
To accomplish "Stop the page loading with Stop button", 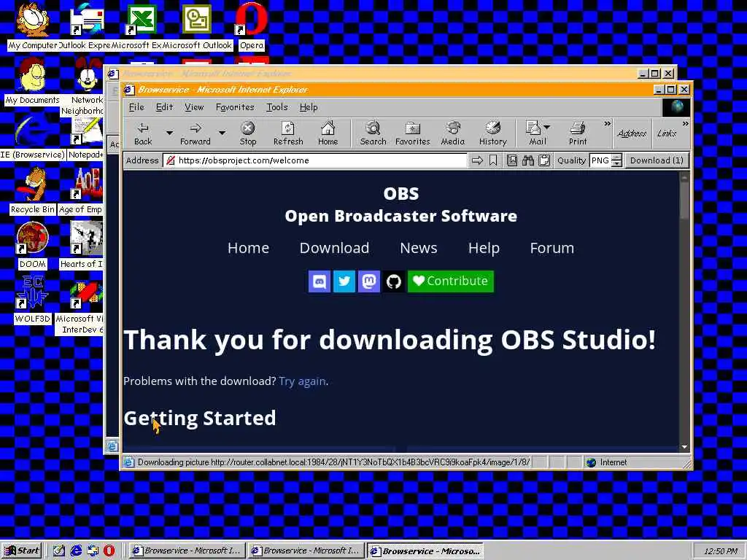I will (248, 133).
